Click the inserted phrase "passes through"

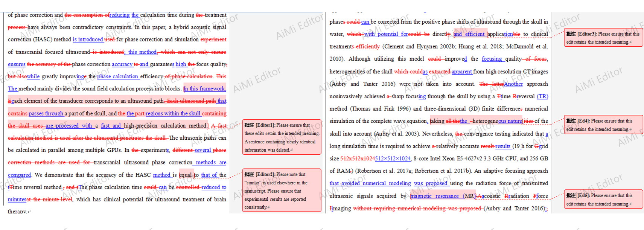[46, 114]
